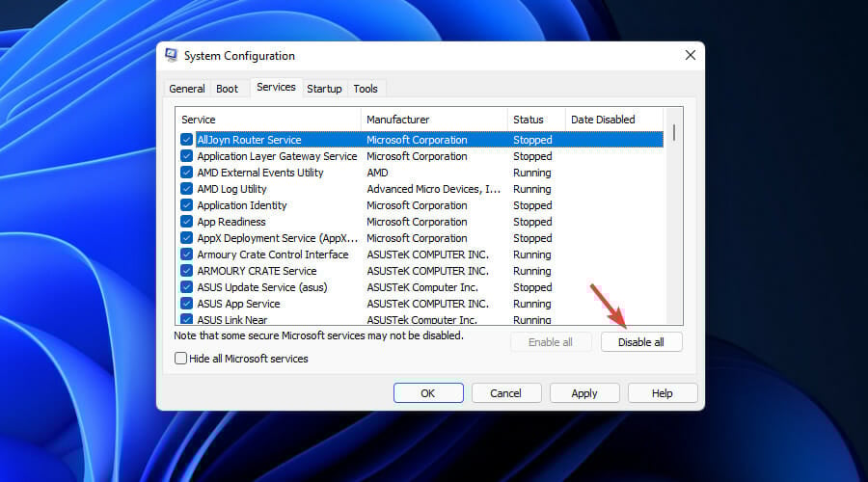Sort by the Status column header
868x482 pixels.
[x=536, y=120]
